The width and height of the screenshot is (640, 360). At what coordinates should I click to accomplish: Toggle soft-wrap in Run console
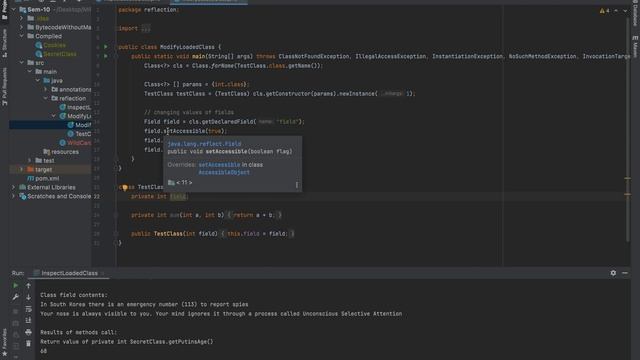click(28, 309)
